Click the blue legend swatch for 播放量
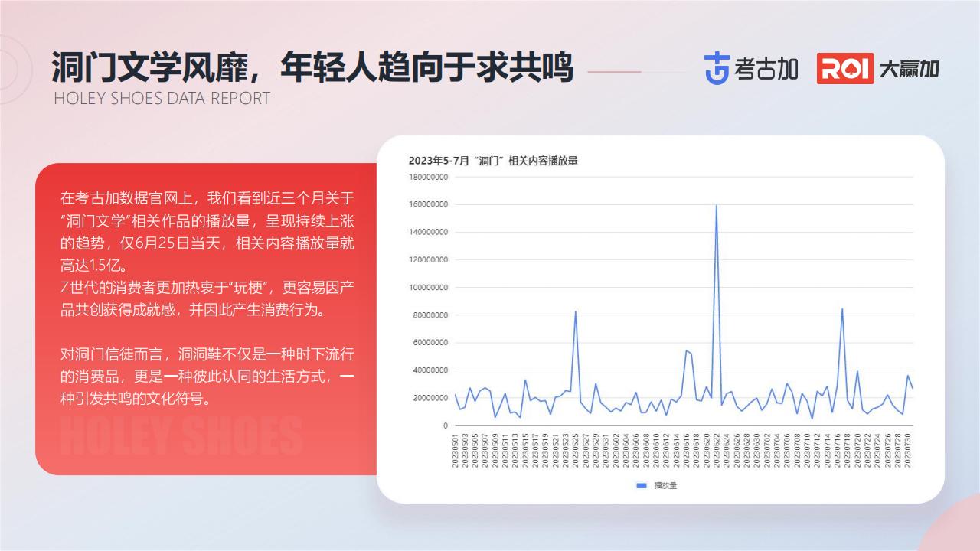 point(642,485)
